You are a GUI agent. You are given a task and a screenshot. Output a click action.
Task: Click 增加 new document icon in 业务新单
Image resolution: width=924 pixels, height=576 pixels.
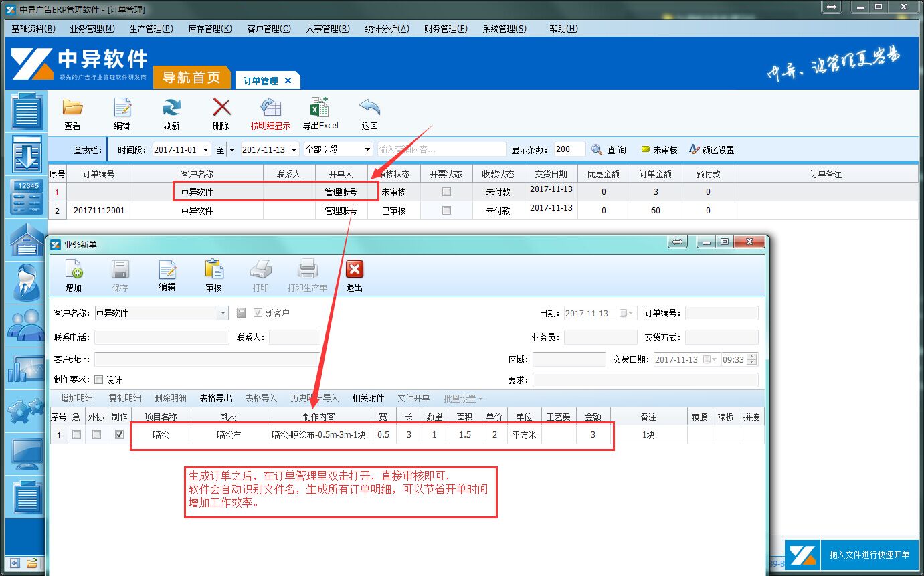click(74, 270)
